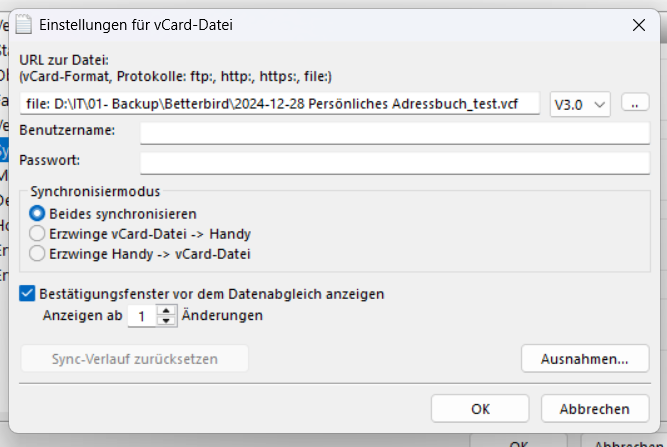Open the V3.0 vCard version dropdown
The width and height of the screenshot is (667, 447).
tap(580, 105)
